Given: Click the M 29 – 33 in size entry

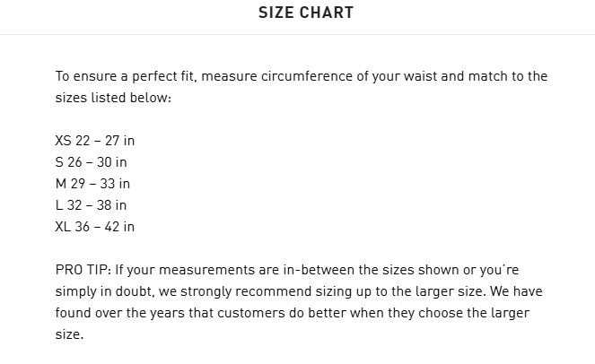Looking at the screenshot, I should [92, 184].
